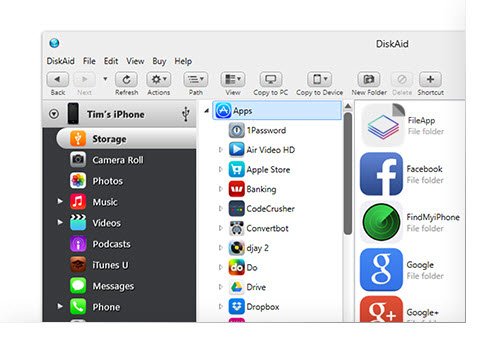Click the Copy to Device icon
The image size is (504, 360).
[x=319, y=79]
